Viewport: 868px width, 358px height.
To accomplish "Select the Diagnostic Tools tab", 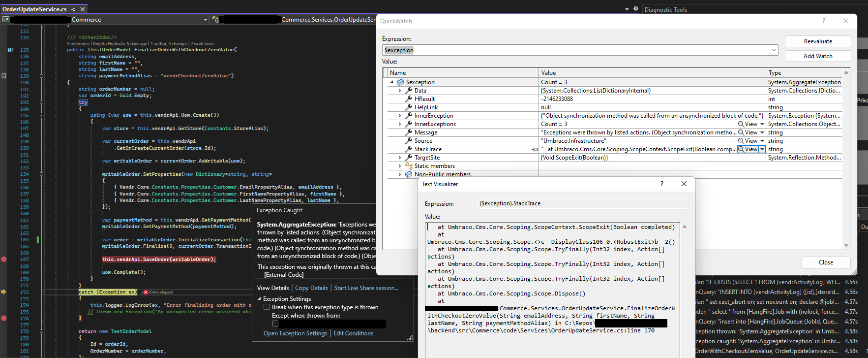I will (666, 10).
